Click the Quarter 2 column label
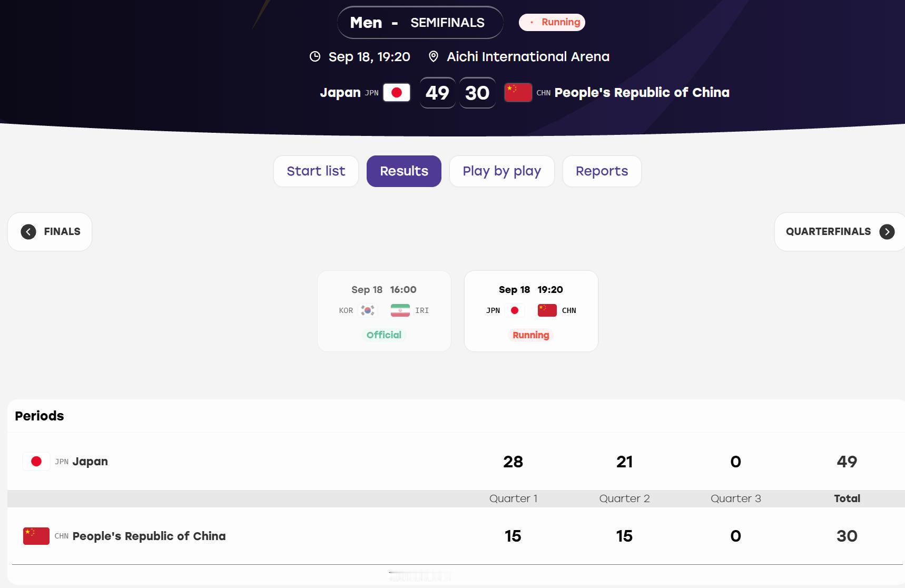Screen dimensions: 905x588 point(625,498)
